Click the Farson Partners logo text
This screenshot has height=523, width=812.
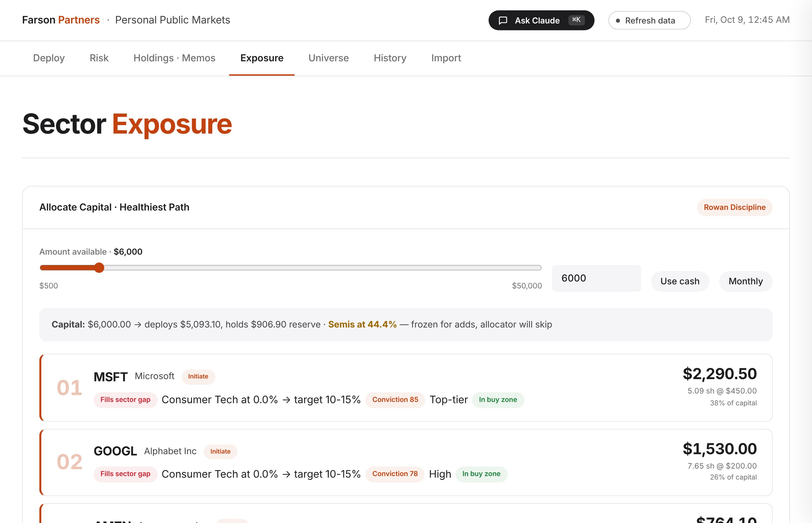click(x=61, y=20)
